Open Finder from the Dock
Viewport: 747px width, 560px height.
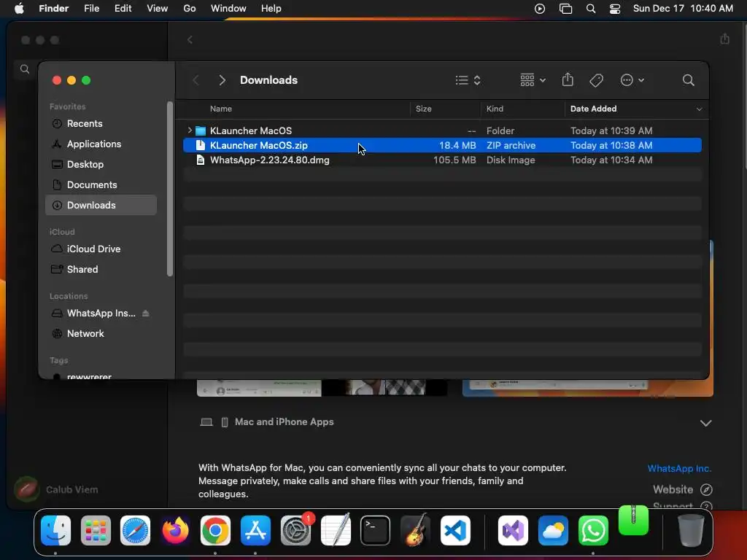55,531
